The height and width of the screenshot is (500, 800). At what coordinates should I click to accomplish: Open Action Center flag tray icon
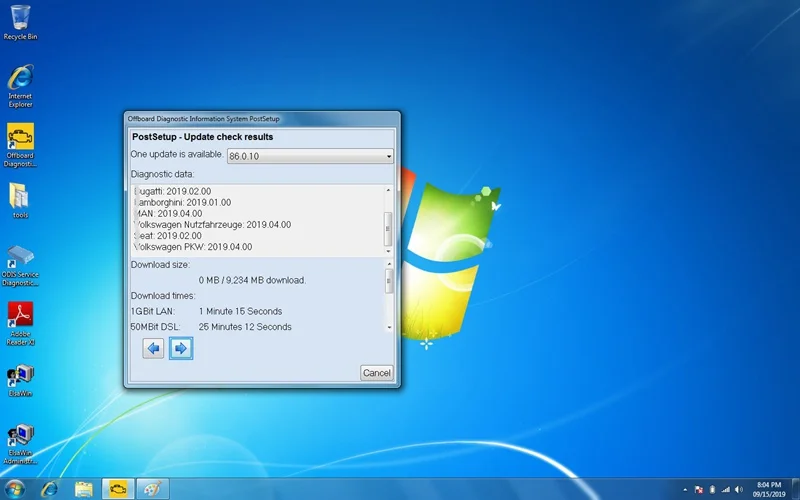698,490
